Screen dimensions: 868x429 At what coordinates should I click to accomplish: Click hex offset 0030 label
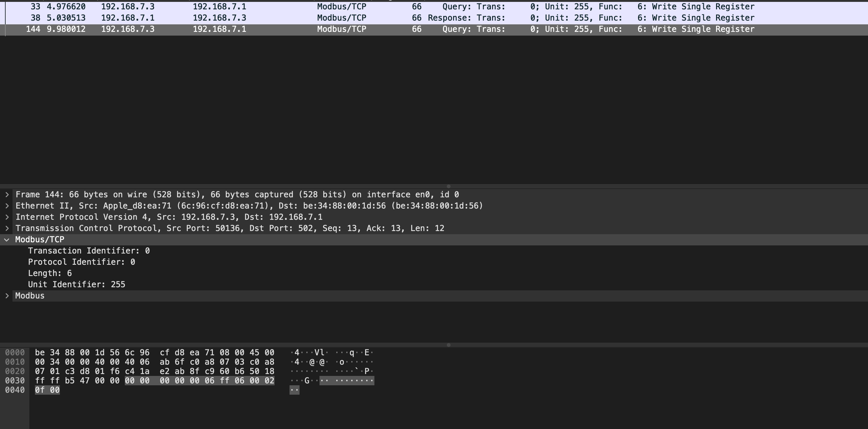(15, 380)
